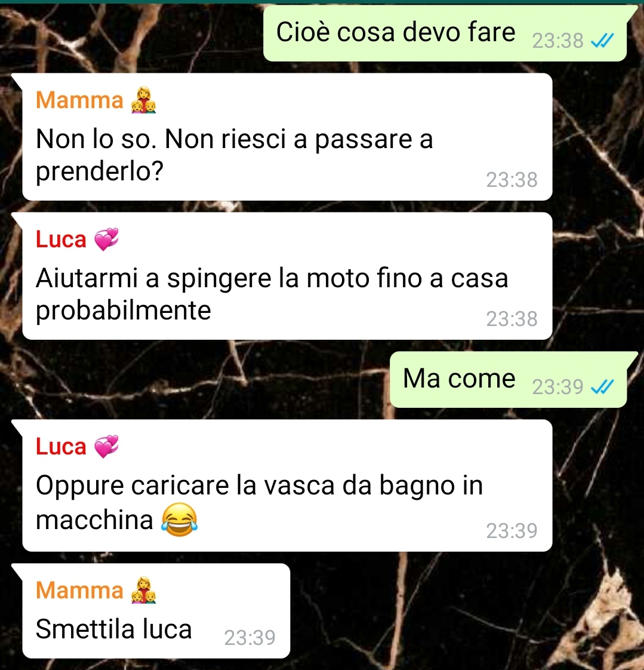The width and height of the screenshot is (644, 670).
Task: Click the blue read ticks at 23:38
Action: [x=602, y=41]
